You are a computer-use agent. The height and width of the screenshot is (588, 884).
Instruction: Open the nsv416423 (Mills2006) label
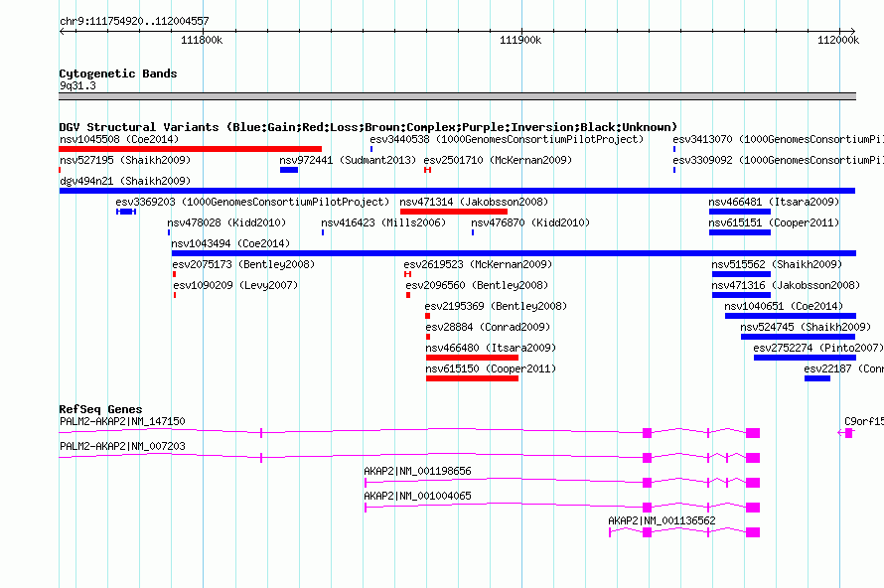point(382,222)
